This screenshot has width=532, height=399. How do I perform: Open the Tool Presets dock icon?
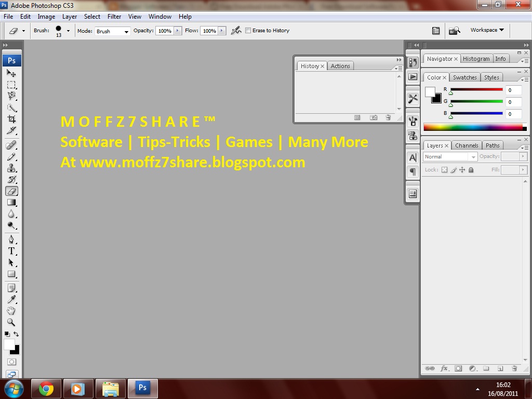(x=413, y=99)
